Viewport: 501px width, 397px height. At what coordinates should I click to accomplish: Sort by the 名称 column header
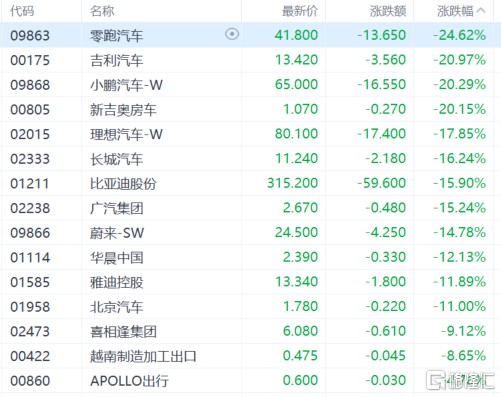click(102, 11)
